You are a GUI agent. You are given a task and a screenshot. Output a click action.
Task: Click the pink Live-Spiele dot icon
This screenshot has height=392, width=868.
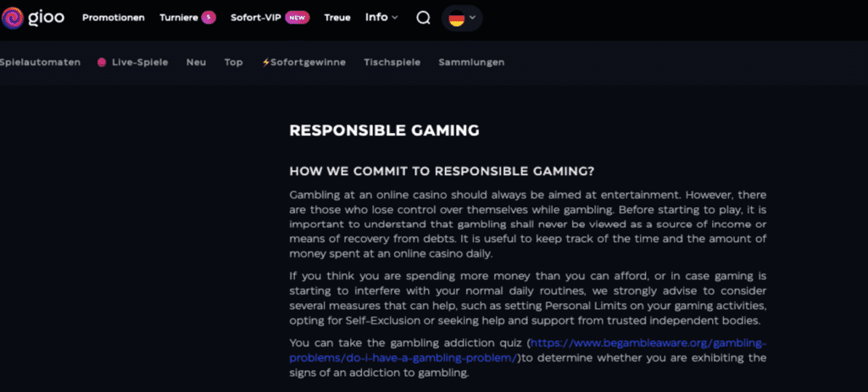(x=102, y=63)
